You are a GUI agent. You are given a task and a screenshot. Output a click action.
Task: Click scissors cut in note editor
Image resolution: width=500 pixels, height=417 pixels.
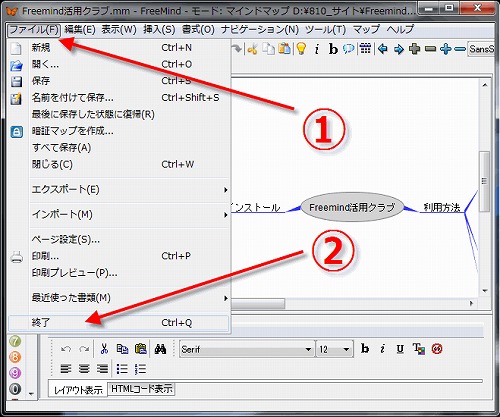click(x=104, y=349)
